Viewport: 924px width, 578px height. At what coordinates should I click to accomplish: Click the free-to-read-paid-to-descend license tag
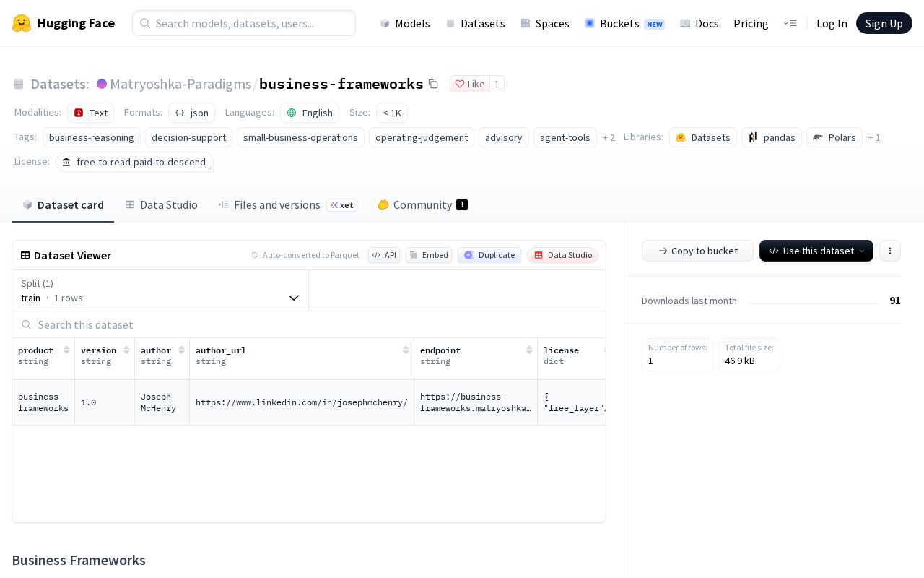tap(134, 162)
